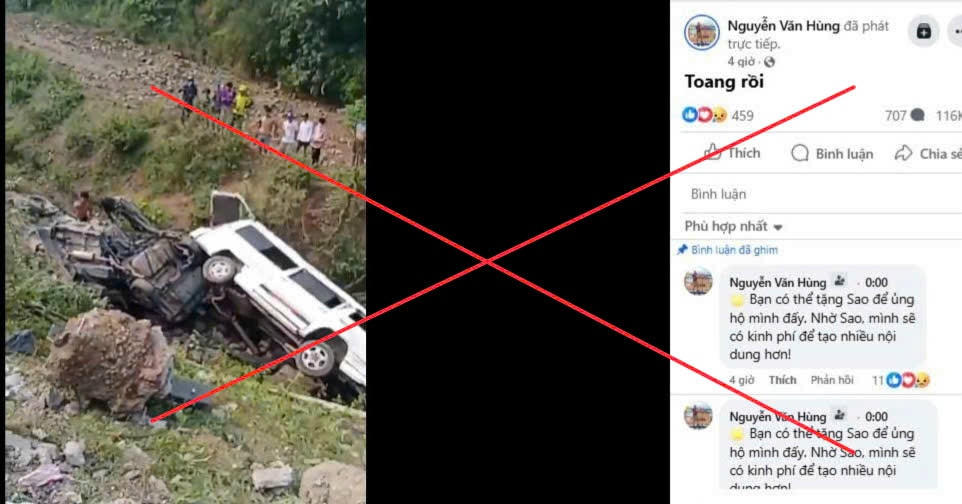Open the 707 comments bubble icon

tap(918, 115)
